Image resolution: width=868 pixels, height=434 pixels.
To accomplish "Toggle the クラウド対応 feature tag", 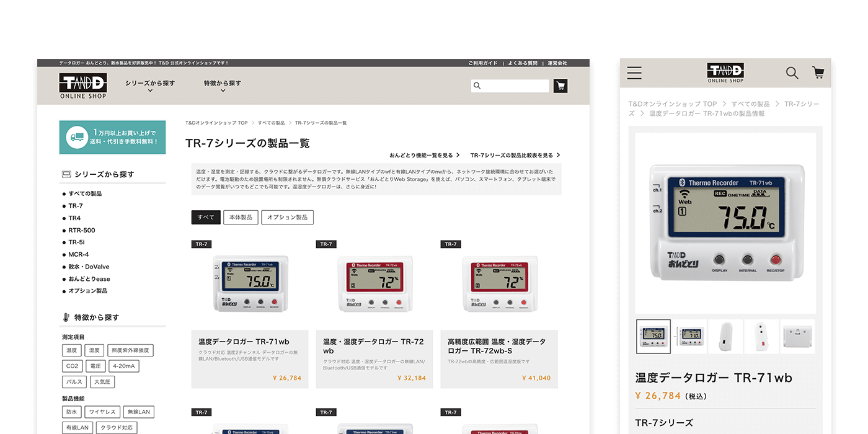I will pos(117,428).
